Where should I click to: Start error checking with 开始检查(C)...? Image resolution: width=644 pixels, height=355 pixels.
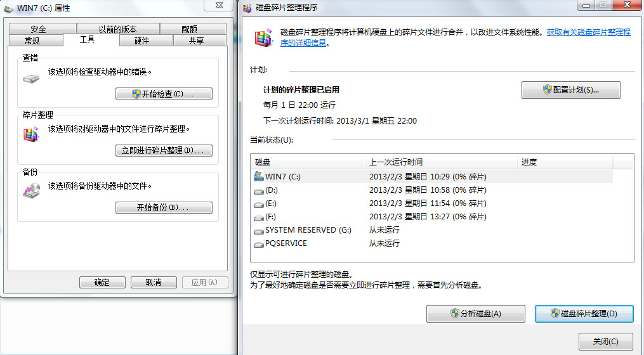click(x=164, y=94)
